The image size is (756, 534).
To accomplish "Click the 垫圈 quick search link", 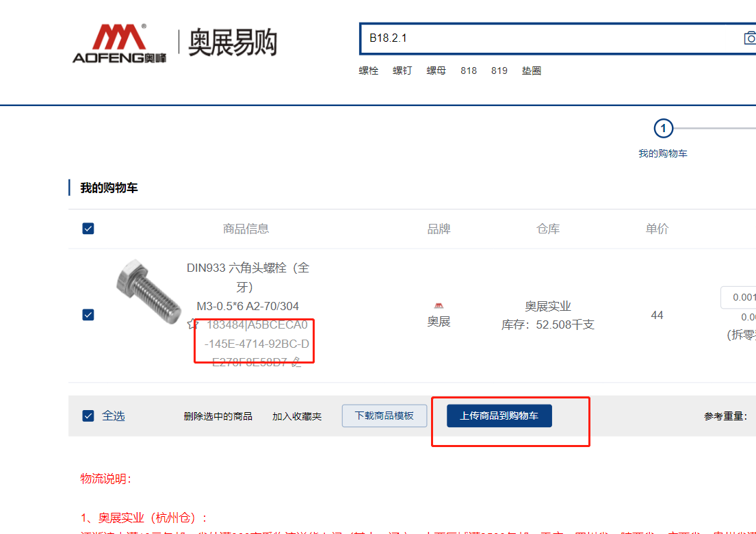I will pyautogui.click(x=532, y=71).
